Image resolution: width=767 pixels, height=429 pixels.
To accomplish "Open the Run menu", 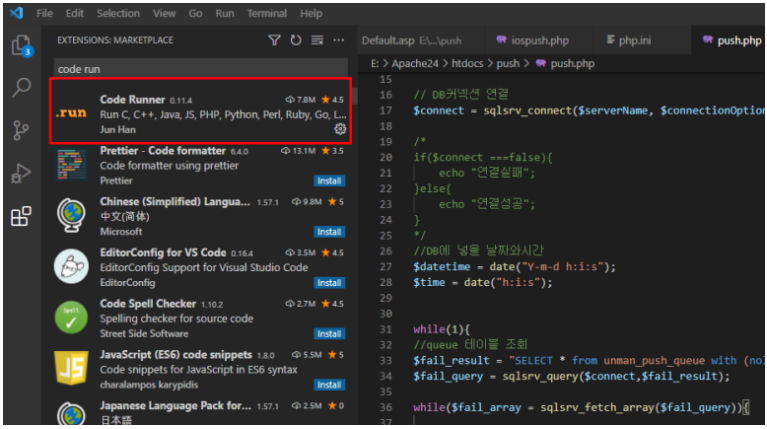I will 225,13.
